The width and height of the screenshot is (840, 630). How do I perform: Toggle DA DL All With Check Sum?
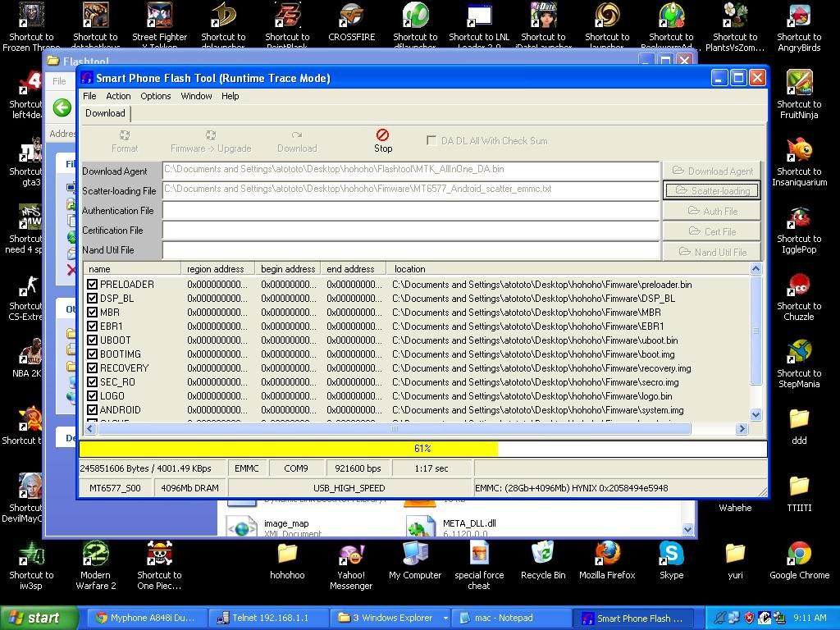[x=431, y=140]
